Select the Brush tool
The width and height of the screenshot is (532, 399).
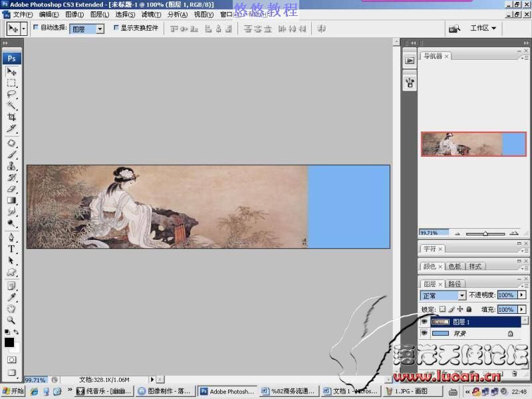(11, 155)
